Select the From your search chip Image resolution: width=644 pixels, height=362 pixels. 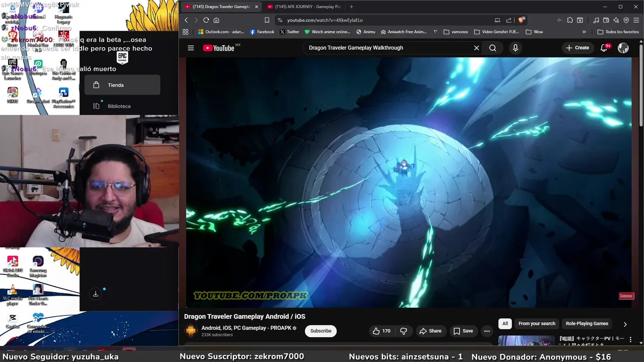(x=537, y=324)
